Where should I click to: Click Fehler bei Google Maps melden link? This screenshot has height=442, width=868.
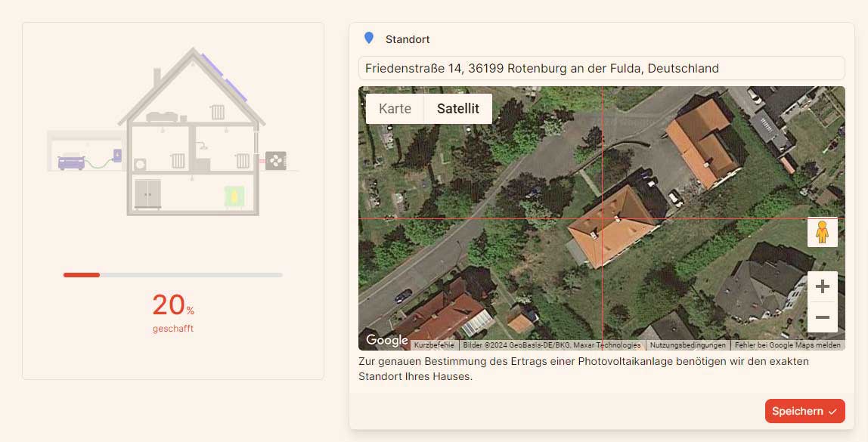pyautogui.click(x=787, y=345)
